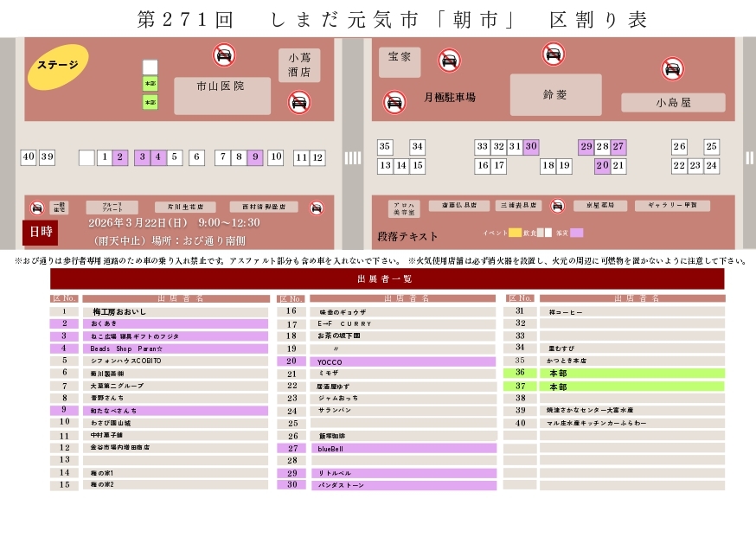Click the purple legend color swatch
Viewport: 756px width, 537px height.
(576, 233)
